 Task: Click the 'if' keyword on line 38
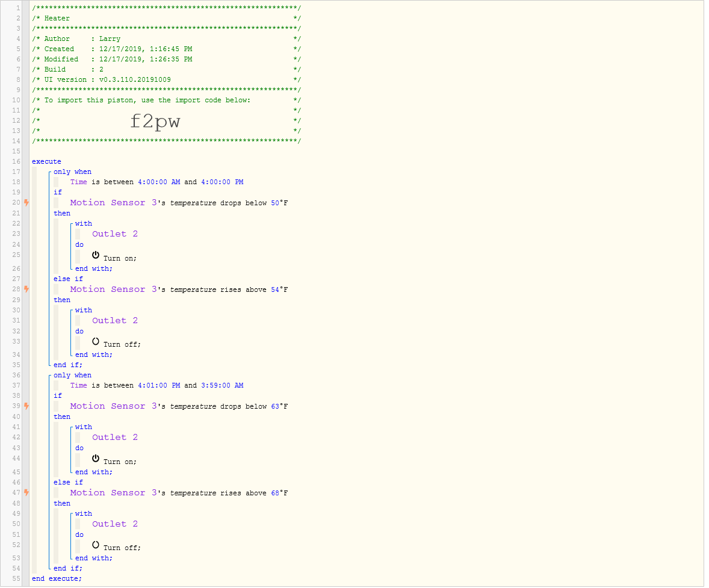coord(58,396)
